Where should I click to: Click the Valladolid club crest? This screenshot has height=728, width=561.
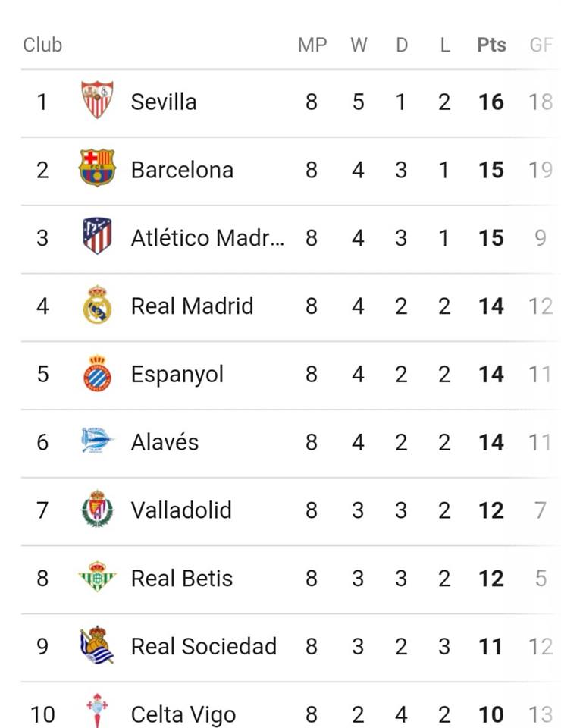tap(97, 508)
